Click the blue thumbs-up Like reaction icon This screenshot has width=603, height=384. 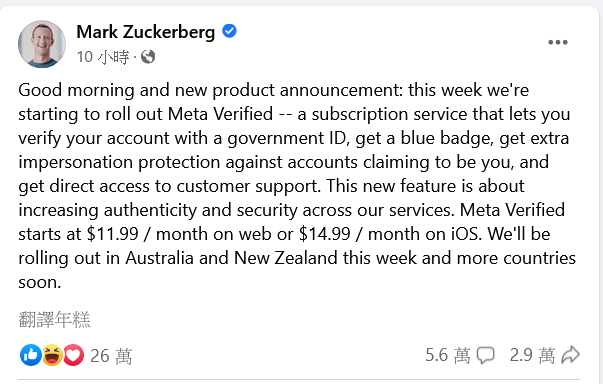(x=30, y=355)
